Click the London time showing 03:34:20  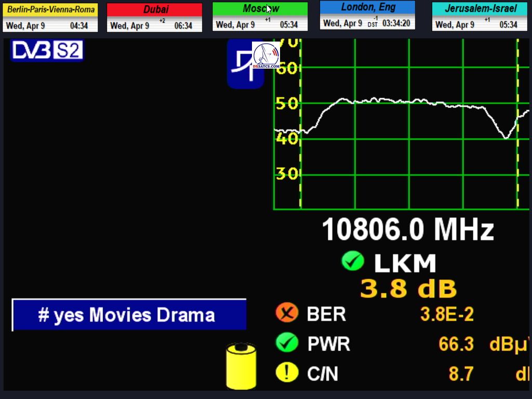[396, 23]
